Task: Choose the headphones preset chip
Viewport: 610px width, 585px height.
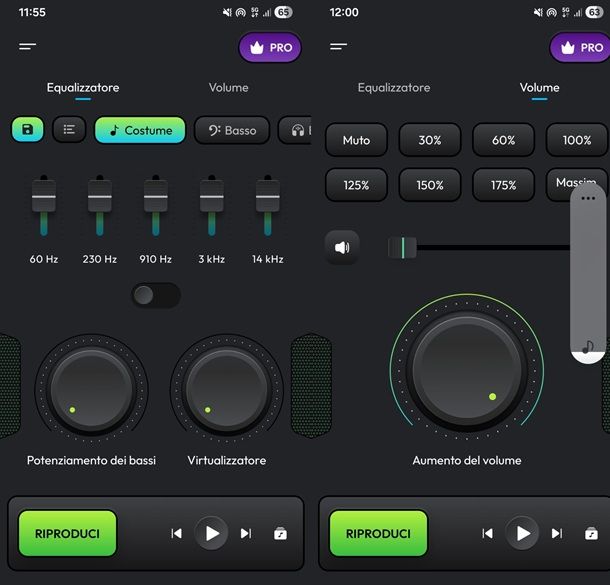Action: coord(295,130)
